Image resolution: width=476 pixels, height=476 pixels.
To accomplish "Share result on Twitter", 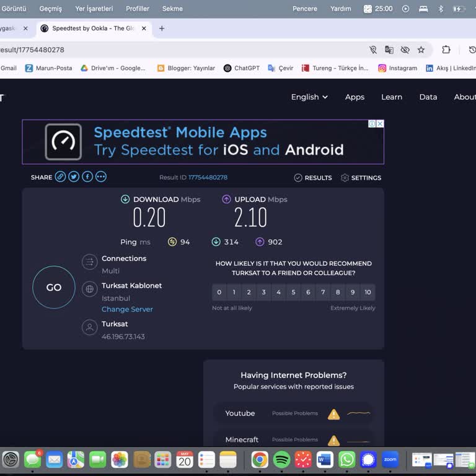I will point(74,177).
